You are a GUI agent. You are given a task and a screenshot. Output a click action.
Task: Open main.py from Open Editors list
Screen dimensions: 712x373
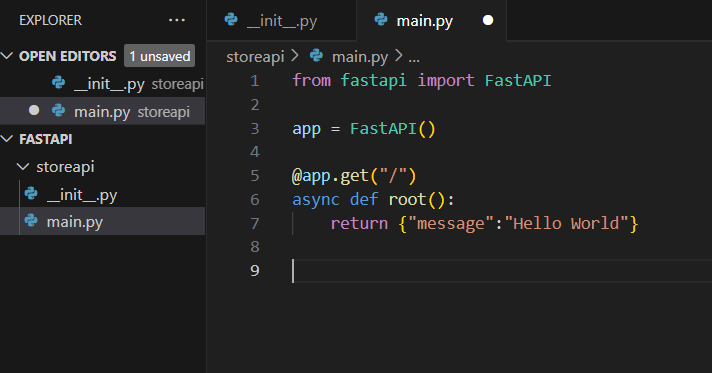pos(103,111)
